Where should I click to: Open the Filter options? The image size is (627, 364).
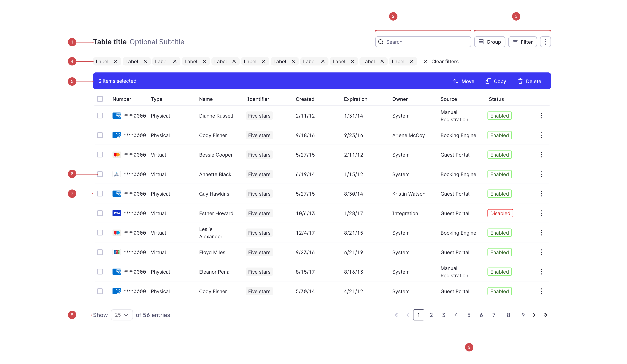point(522,42)
